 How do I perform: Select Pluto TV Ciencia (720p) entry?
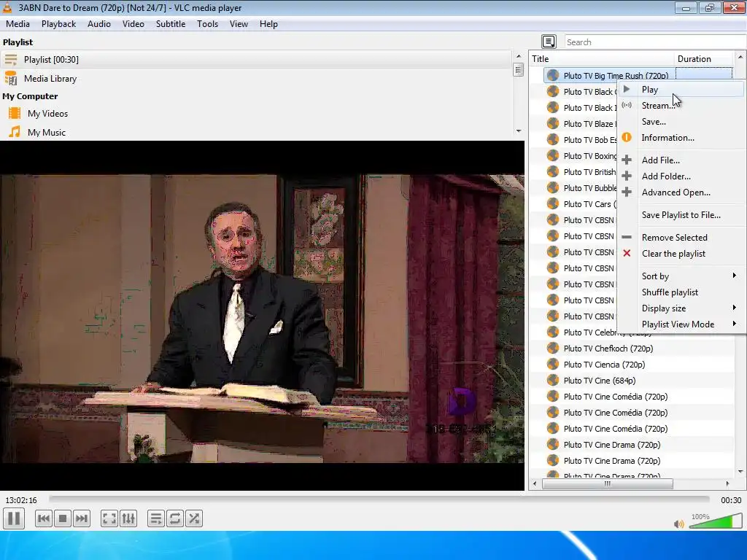pos(604,365)
